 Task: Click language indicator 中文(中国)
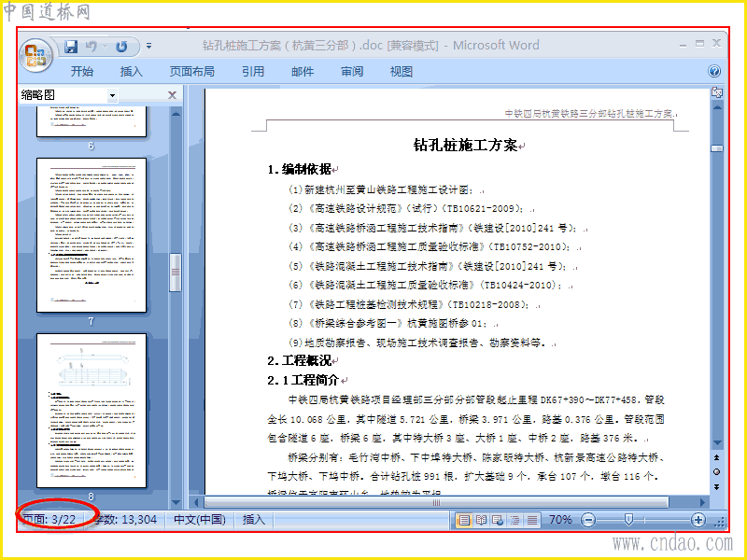click(200, 519)
